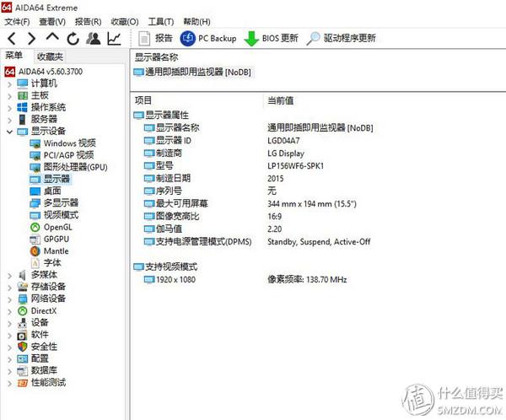This screenshot has height=420, width=506.
Task: Expand the DirectX tree node
Action: click(9, 311)
